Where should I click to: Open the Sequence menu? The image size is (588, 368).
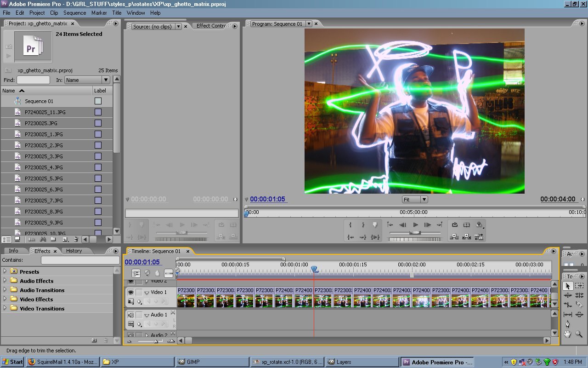pos(74,13)
